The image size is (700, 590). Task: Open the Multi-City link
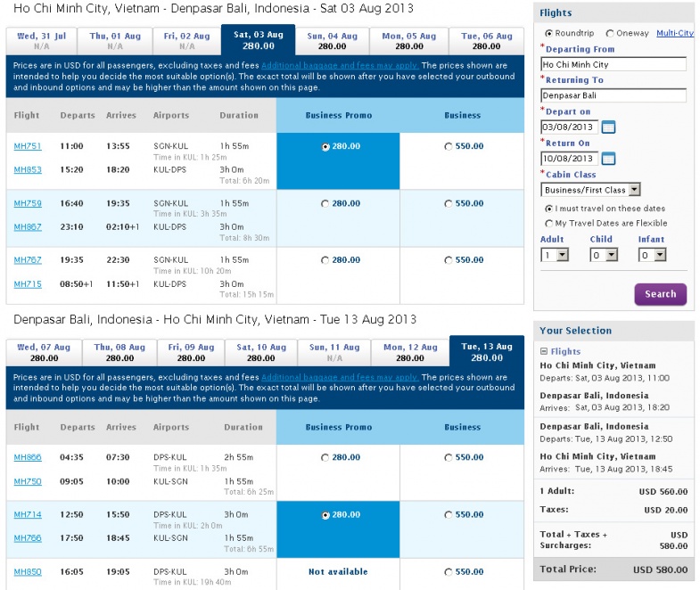(x=674, y=34)
